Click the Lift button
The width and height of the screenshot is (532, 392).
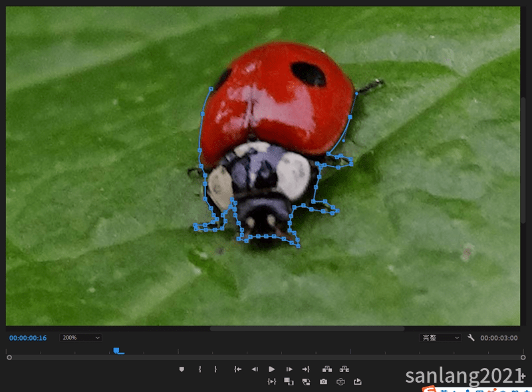327,369
